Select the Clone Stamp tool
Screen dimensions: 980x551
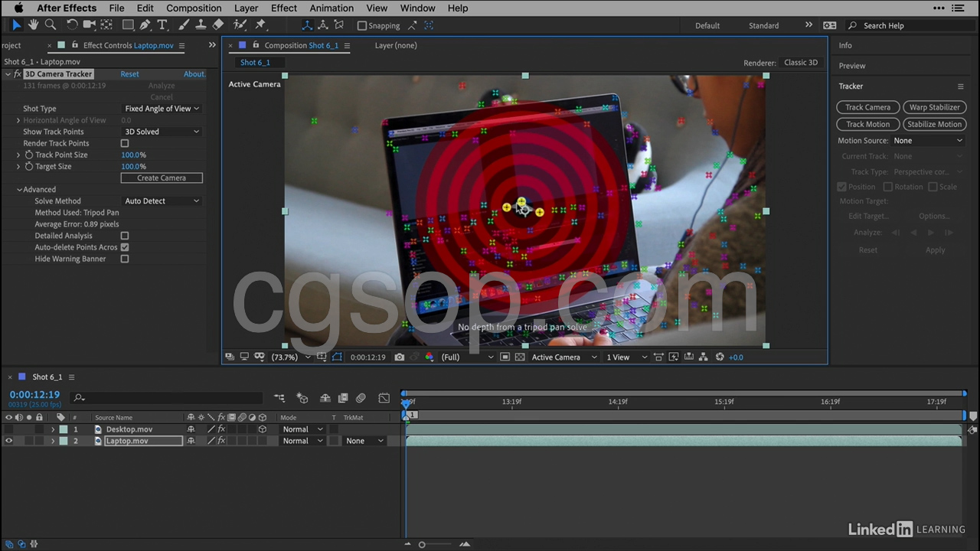[201, 25]
